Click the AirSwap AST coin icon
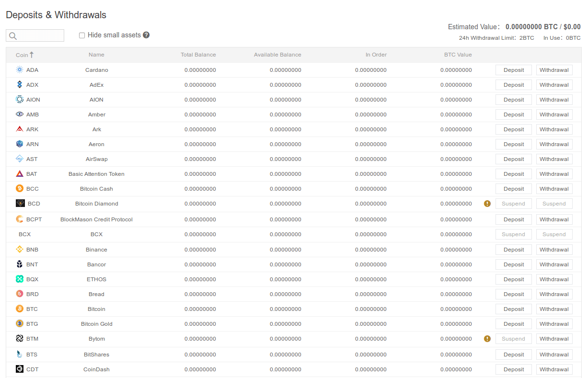Image resolution: width=588 pixels, height=378 pixels. pyautogui.click(x=20, y=159)
